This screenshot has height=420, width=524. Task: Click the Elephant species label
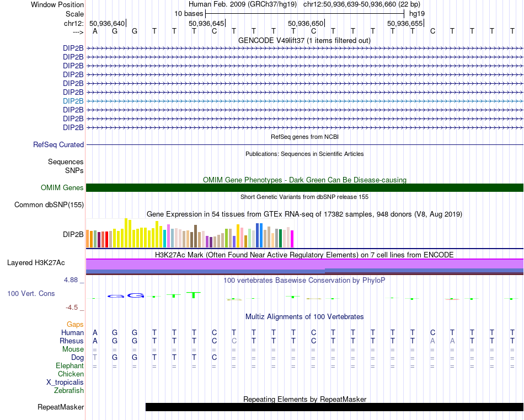click(70, 366)
